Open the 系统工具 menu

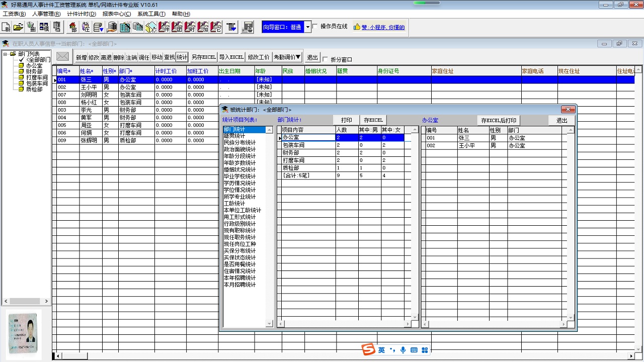(x=151, y=14)
